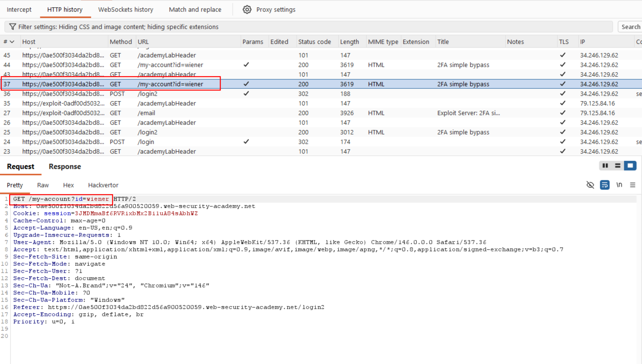Click # column sort arrow
The width and height of the screenshot is (642, 364).
tap(12, 42)
